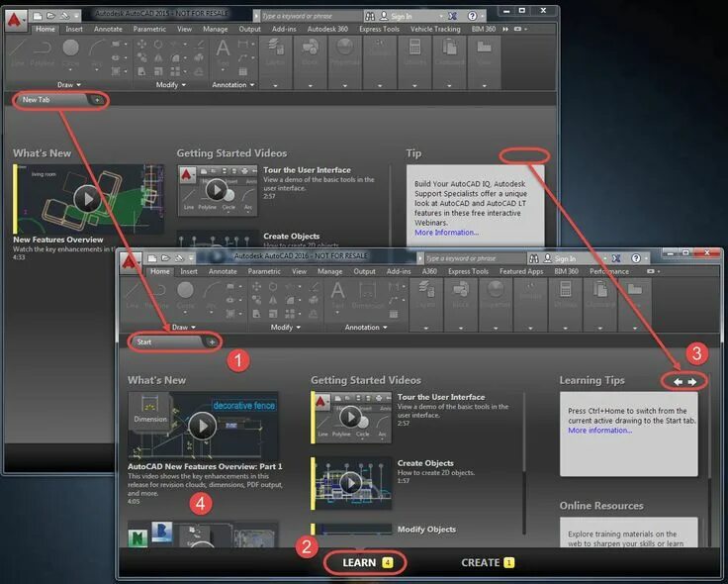Viewport: 728px width, 584px height.
Task: Expand the Draw panel in AutoCAD 2016
Action: (184, 327)
